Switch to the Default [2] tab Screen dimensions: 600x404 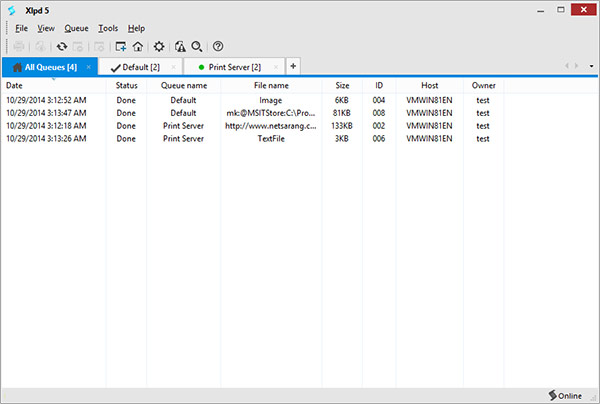pyautogui.click(x=141, y=67)
